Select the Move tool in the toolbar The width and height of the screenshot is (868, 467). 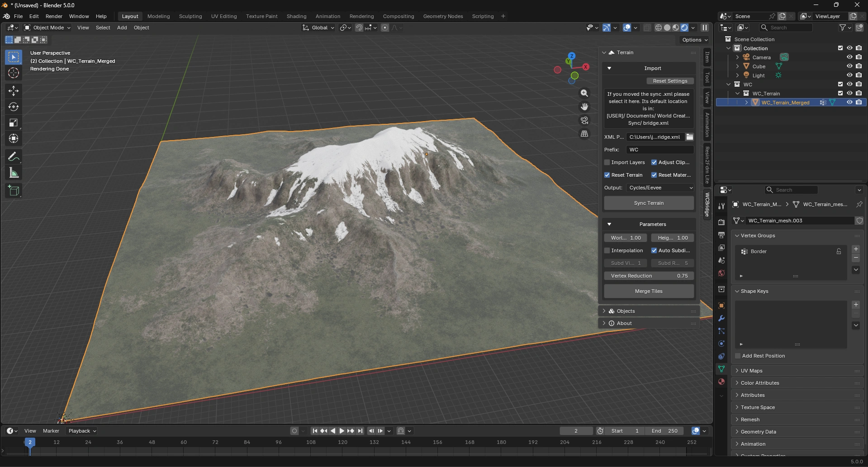pos(14,91)
